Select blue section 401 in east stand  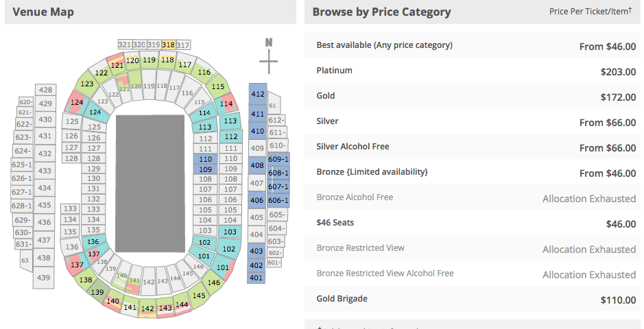pyautogui.click(x=257, y=278)
